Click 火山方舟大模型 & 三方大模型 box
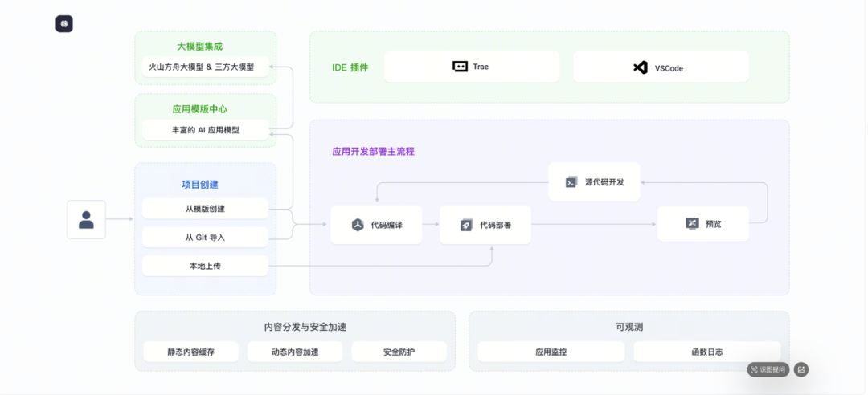The image size is (868, 395). click(206, 67)
